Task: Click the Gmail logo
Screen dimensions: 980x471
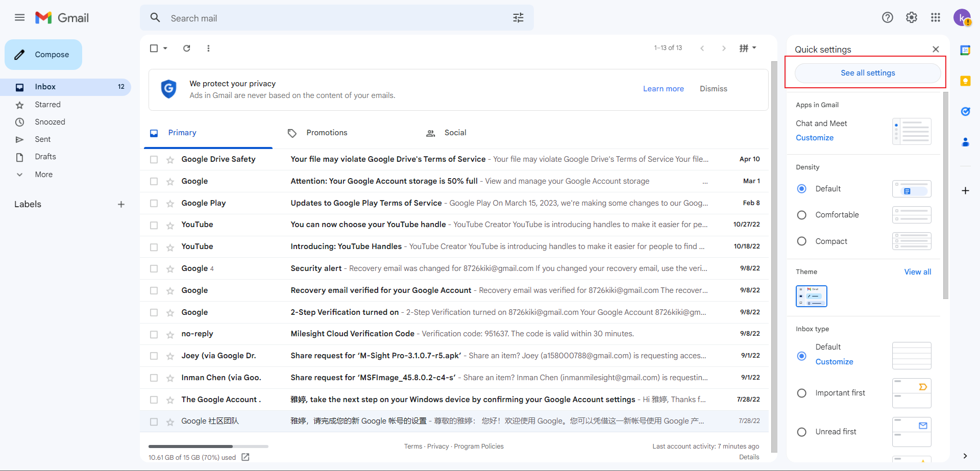Action: [62, 18]
